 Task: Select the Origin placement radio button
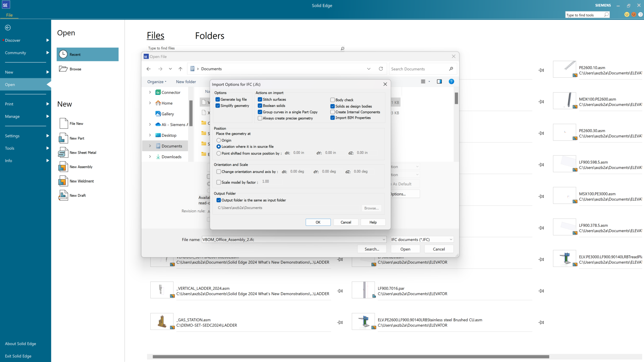point(219,140)
